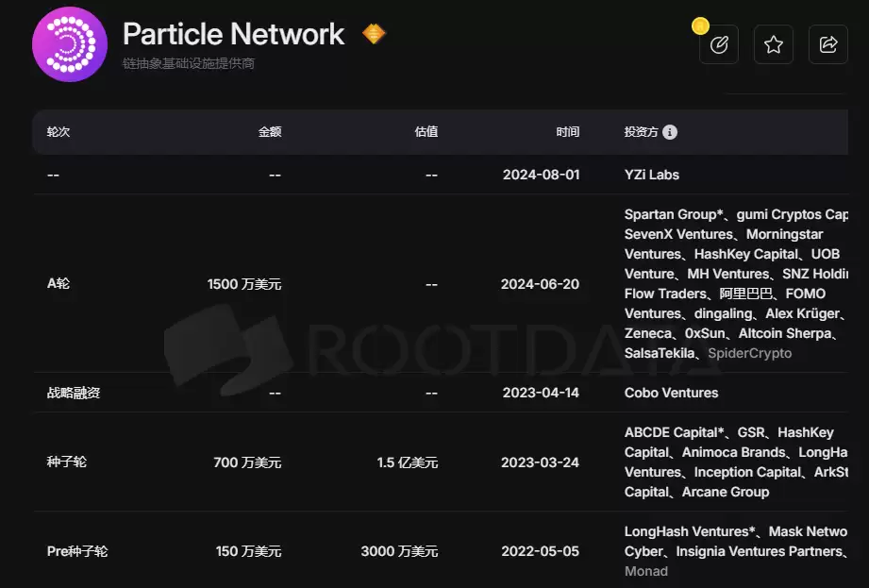Click Cobo Ventures in strategic round
869x588 pixels.
click(x=670, y=393)
